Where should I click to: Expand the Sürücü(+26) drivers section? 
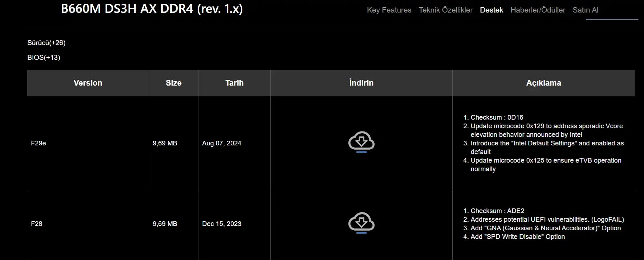point(46,43)
